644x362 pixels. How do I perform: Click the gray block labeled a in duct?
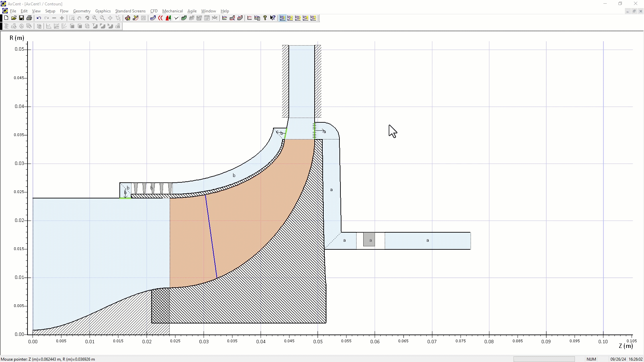click(x=369, y=240)
